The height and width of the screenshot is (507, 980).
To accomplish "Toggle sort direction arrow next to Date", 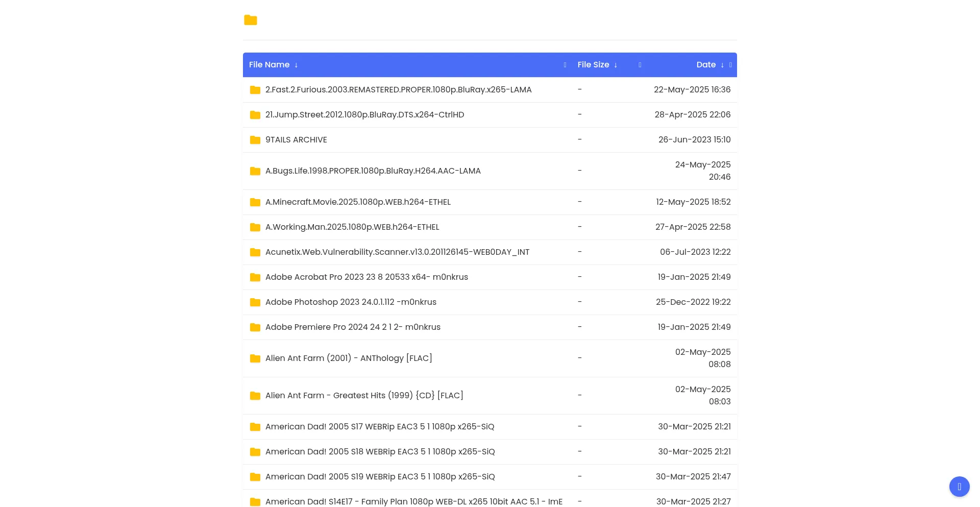I will 722,65.
